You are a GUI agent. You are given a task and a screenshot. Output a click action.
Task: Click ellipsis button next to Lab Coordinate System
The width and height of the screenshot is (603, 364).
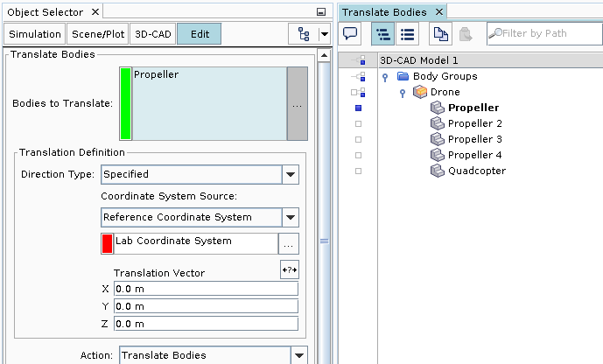(x=289, y=244)
